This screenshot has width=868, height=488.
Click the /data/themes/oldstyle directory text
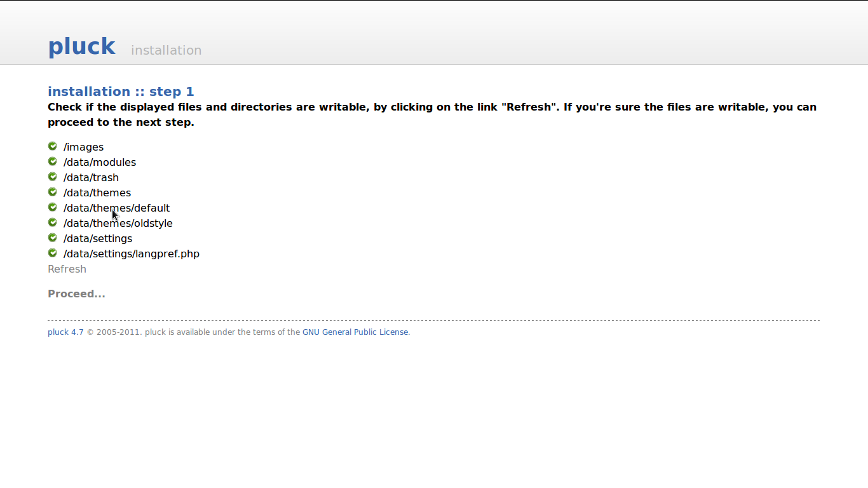(x=118, y=223)
